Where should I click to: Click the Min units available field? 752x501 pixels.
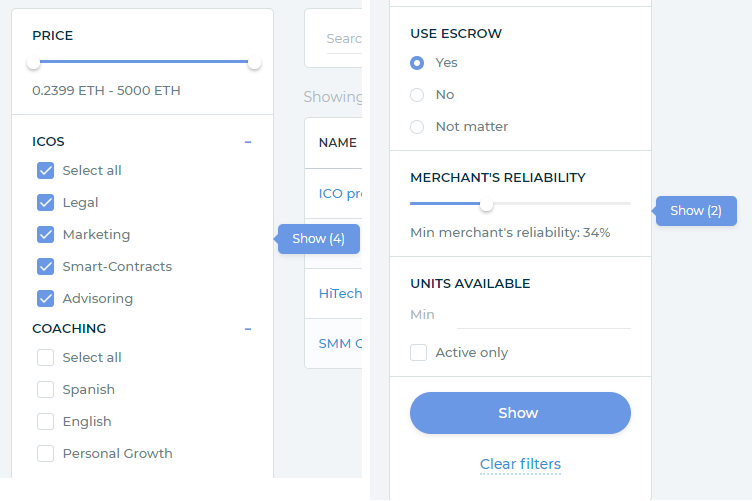pyautogui.click(x=542, y=315)
